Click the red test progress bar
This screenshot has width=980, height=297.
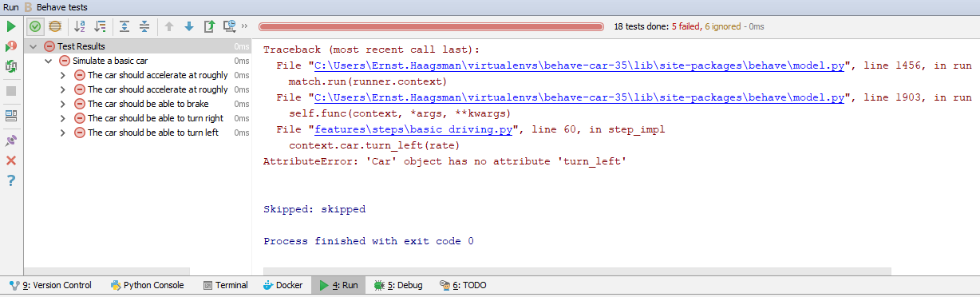coord(432,26)
